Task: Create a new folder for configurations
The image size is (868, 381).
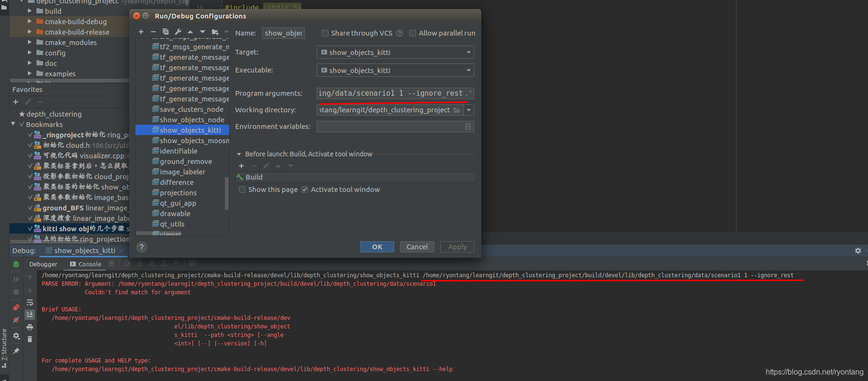Action: pyautogui.click(x=215, y=32)
